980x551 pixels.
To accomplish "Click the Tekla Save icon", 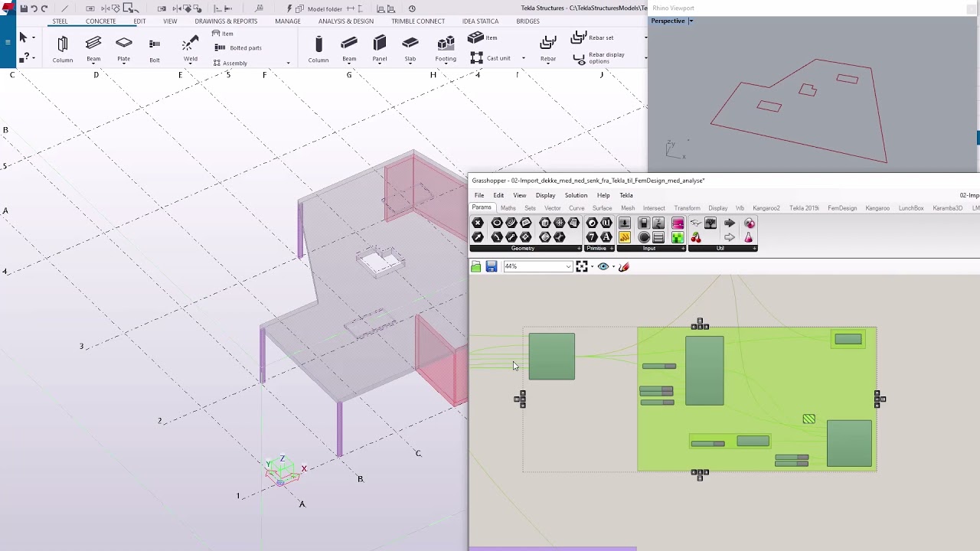I will tap(24, 8).
